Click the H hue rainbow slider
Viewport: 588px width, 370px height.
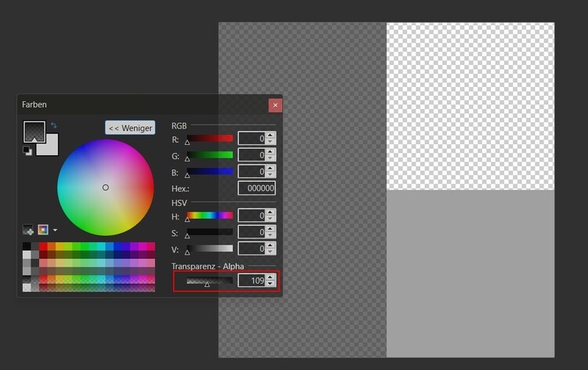pyautogui.click(x=209, y=215)
